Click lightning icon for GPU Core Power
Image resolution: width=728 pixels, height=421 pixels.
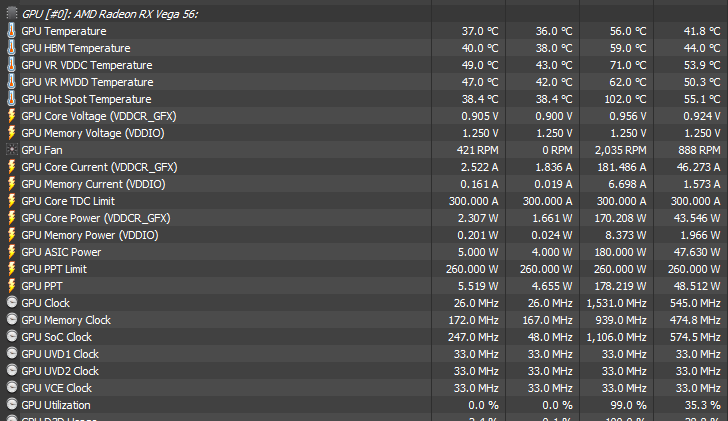tap(12, 218)
